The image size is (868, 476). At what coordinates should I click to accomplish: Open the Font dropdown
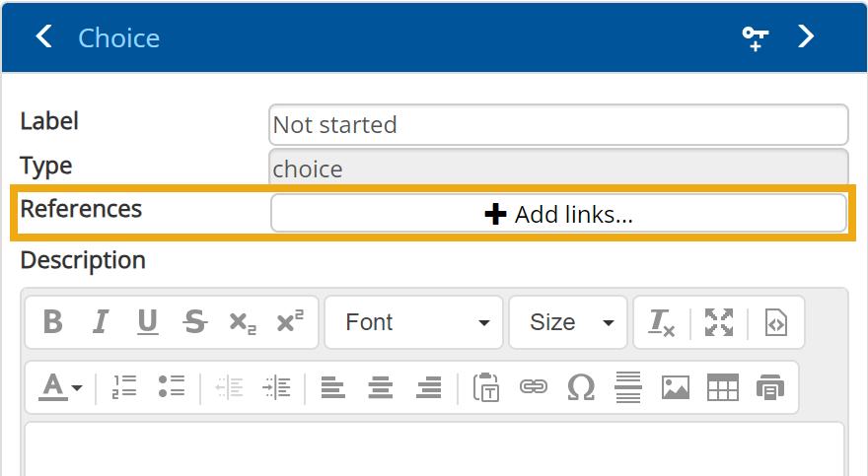(x=414, y=322)
